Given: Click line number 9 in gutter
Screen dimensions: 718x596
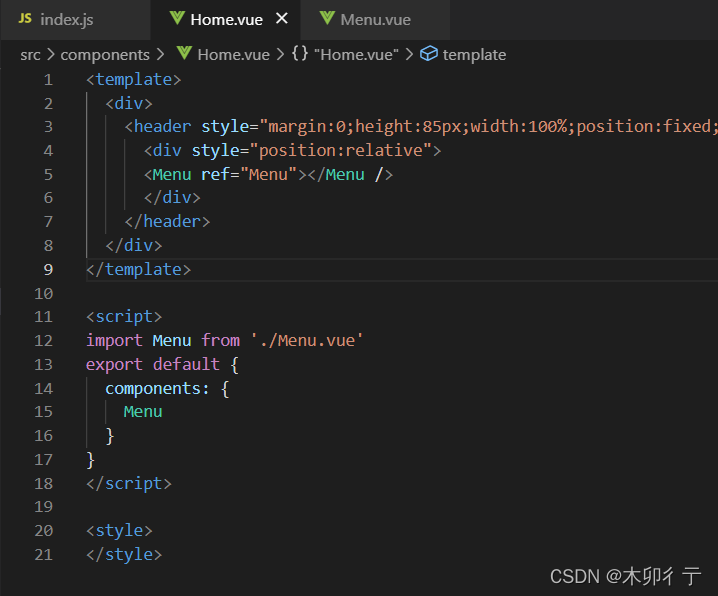Looking at the screenshot, I should [48, 270].
